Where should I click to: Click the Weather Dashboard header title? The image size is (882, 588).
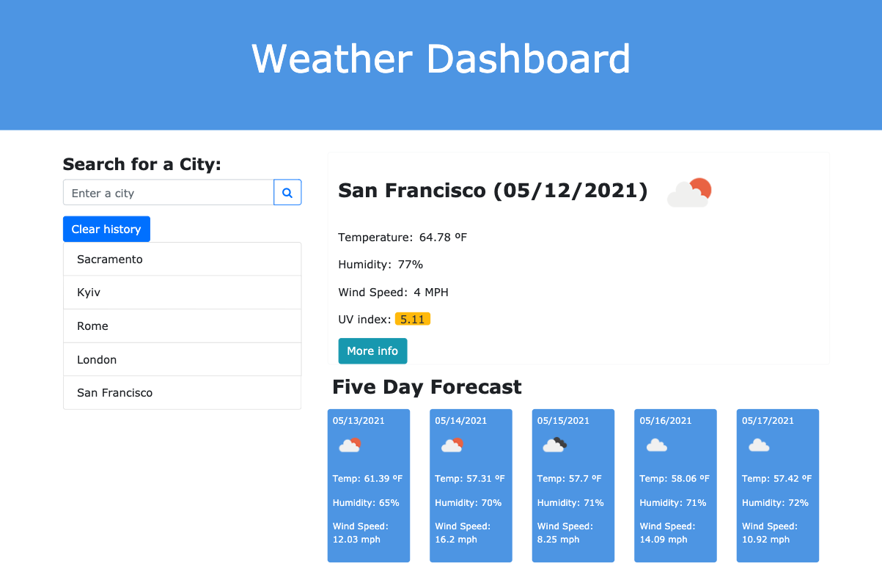coord(441,59)
